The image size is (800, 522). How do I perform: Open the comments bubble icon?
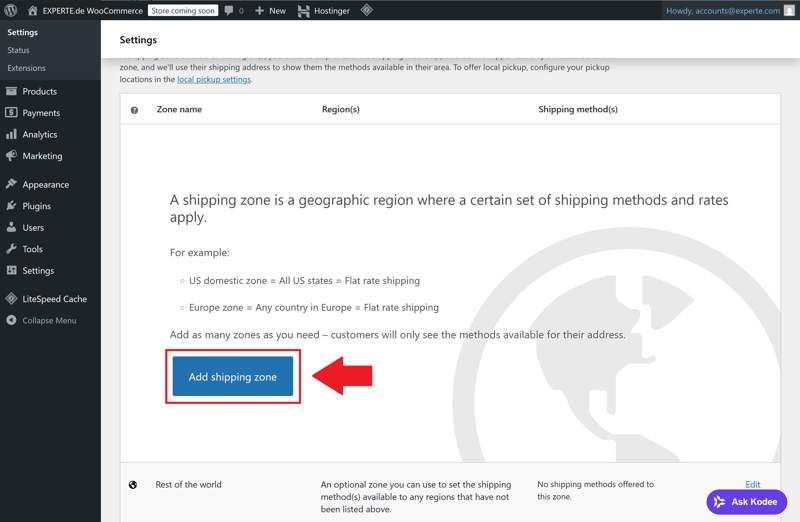click(229, 10)
